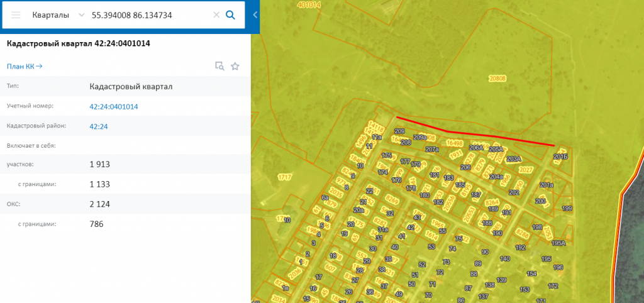Click map parcel label 1717
Image resolution: width=644 pixels, height=303 pixels.
(x=285, y=177)
